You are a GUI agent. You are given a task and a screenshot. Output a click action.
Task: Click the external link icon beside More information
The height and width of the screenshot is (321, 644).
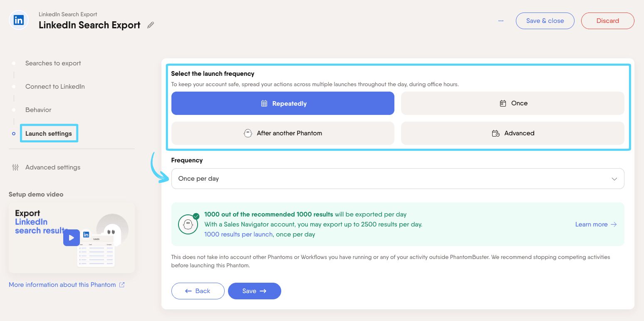(x=122, y=285)
